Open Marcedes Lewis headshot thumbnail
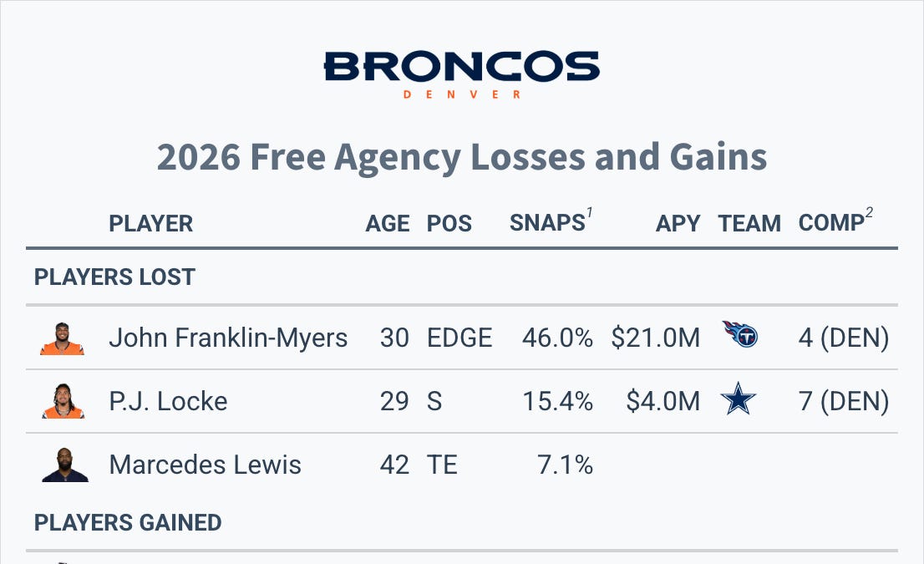The image size is (924, 564). click(65, 465)
